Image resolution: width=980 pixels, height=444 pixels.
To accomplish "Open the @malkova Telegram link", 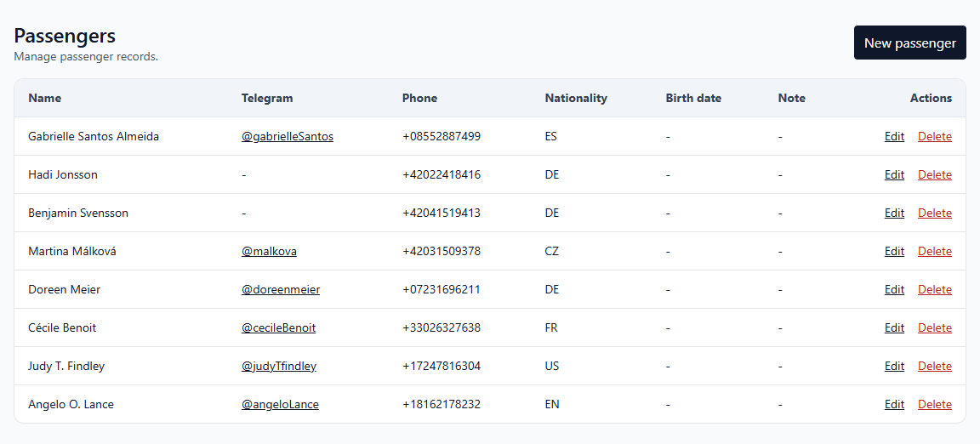I will [269, 251].
